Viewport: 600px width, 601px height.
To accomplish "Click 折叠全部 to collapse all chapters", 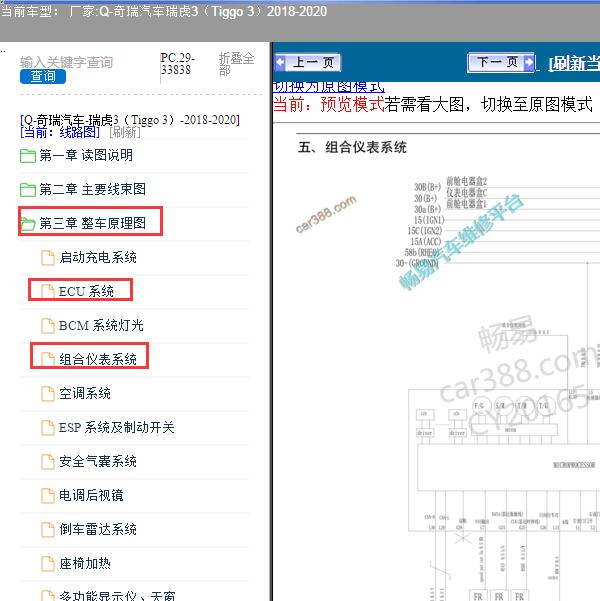I will click(236, 64).
